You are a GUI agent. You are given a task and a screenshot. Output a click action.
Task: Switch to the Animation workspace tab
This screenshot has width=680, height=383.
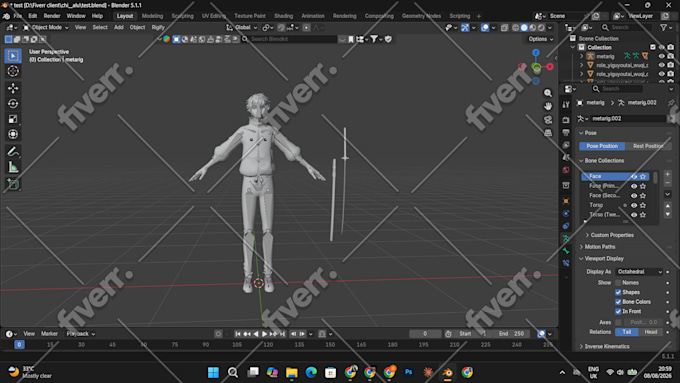point(313,16)
